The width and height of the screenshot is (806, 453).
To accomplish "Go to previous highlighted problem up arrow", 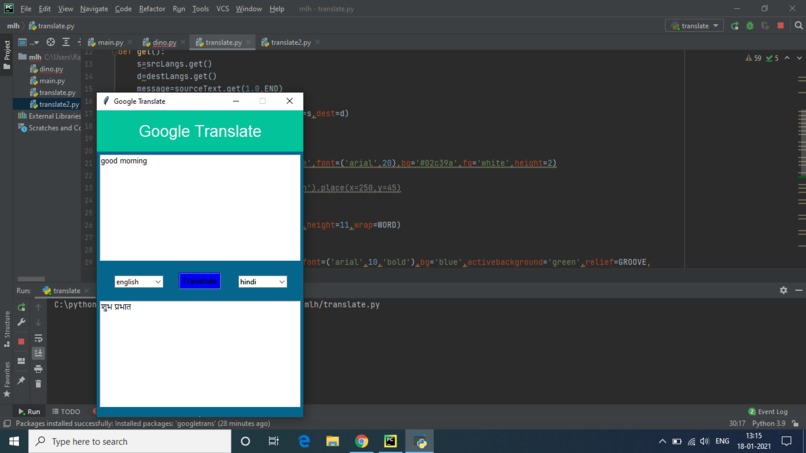I will click(787, 58).
